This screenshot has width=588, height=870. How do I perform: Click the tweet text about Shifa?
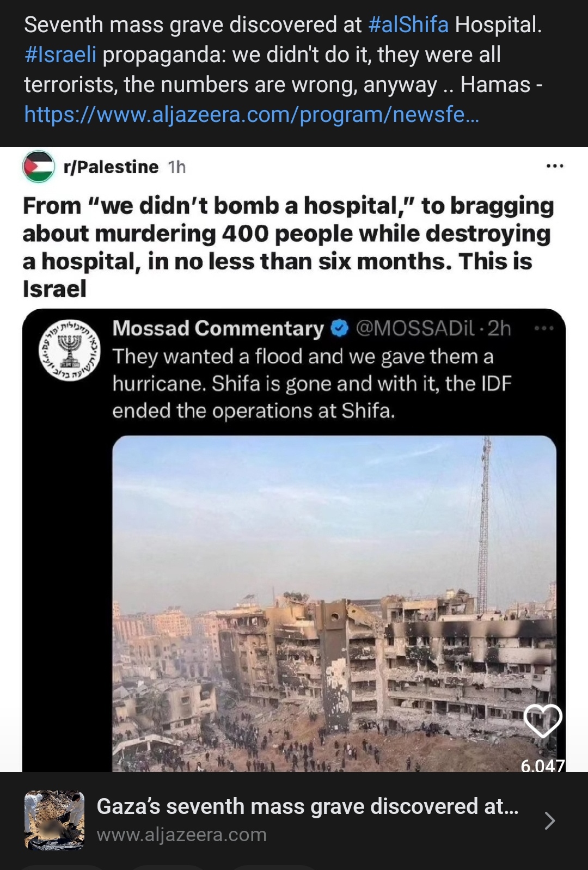click(311, 384)
